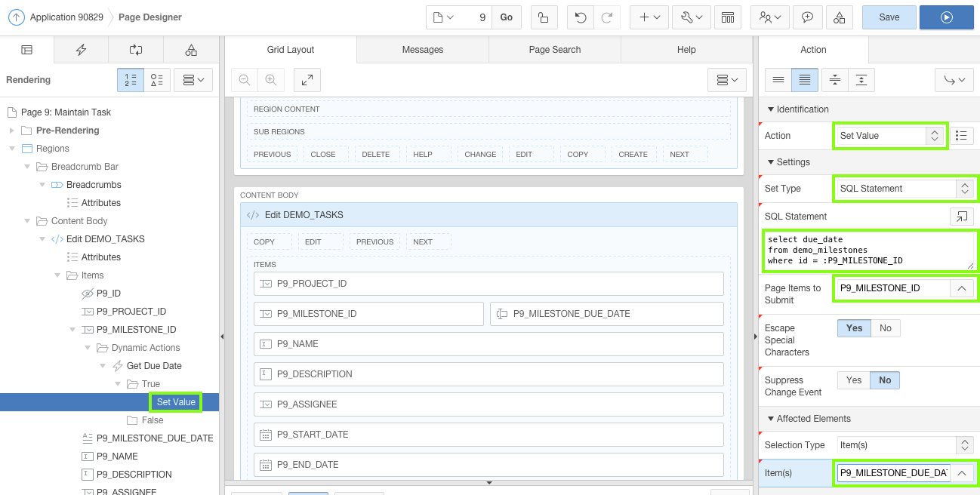
Task: Open the action list picker icon
Action: tap(961, 136)
